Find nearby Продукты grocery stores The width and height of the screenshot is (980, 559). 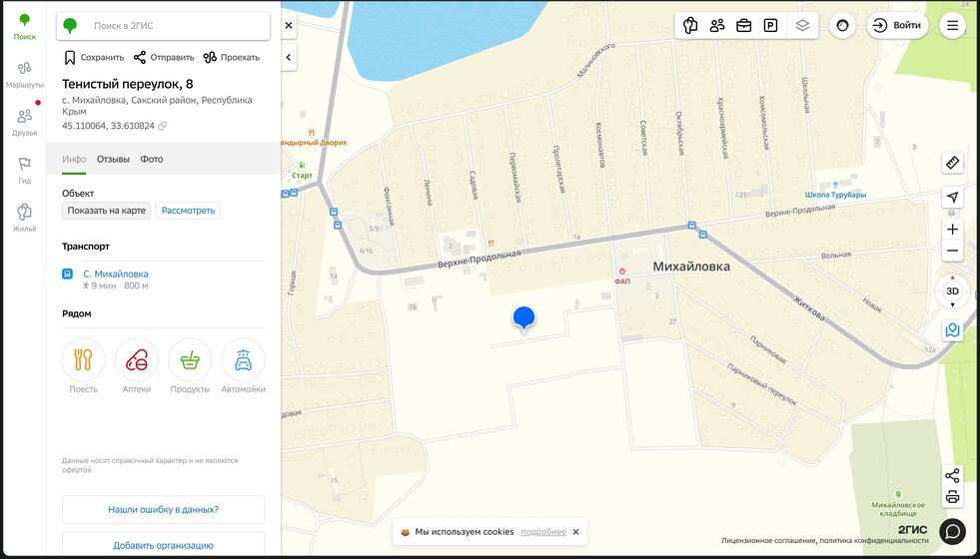click(x=190, y=366)
